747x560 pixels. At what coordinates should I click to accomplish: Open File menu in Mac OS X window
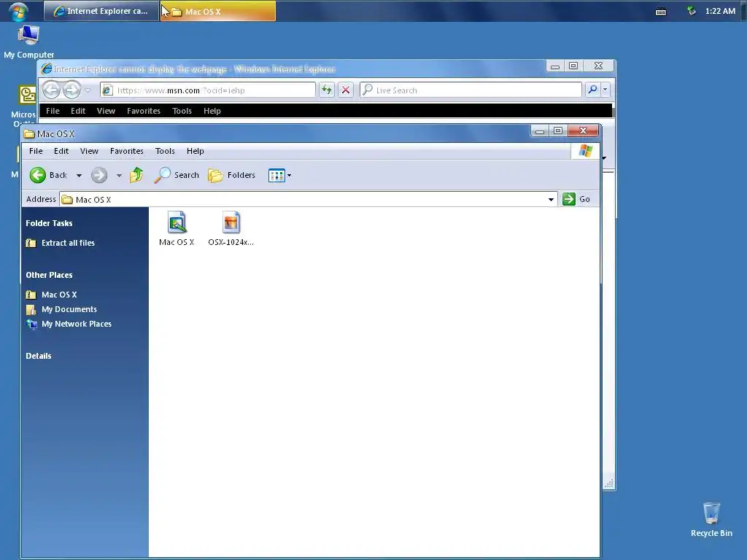[36, 151]
